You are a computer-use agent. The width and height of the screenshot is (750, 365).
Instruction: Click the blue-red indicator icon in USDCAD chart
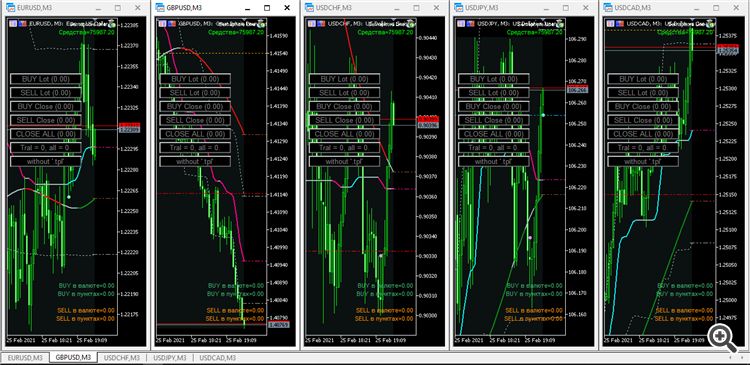click(619, 23)
